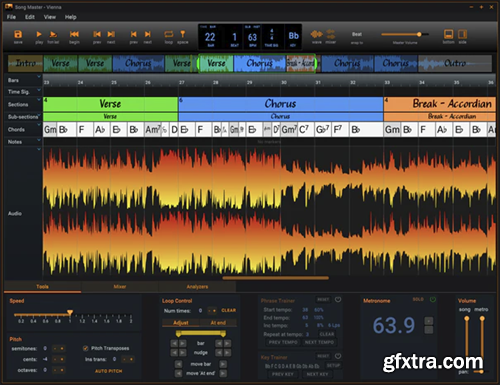
Task: Expand the Notes row dropdown arrow
Action: point(39,140)
